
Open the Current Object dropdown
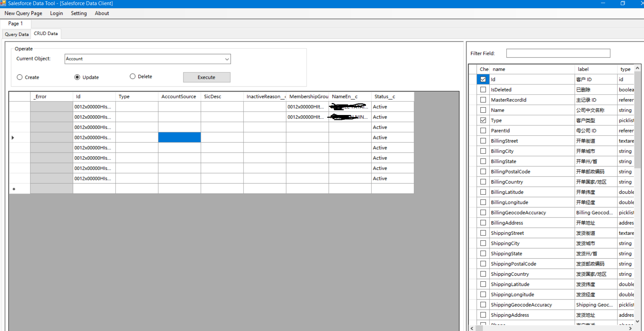coord(226,59)
